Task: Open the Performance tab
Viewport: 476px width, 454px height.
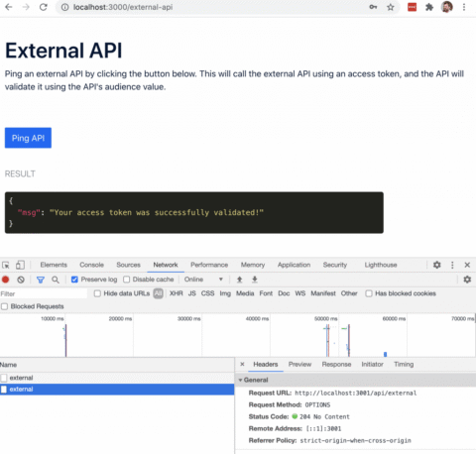Action: pyautogui.click(x=209, y=265)
